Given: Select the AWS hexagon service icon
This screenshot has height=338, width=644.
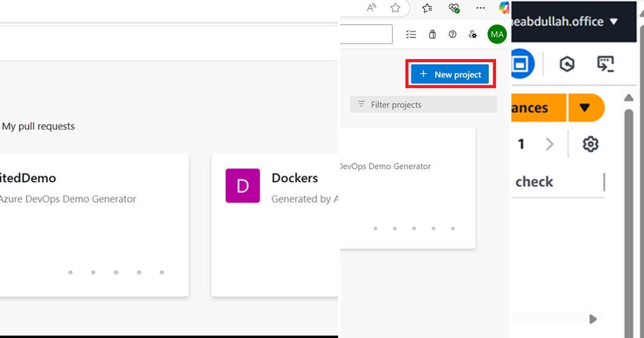Looking at the screenshot, I should point(567,63).
